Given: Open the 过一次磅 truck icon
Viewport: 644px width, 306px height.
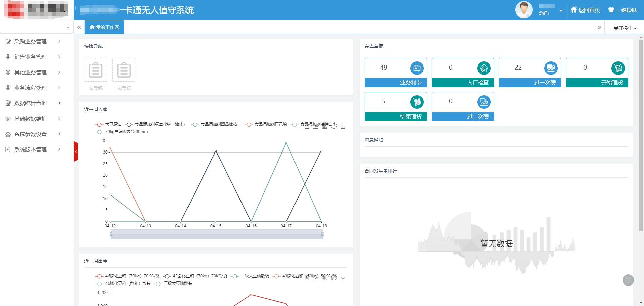Looking at the screenshot, I should (x=551, y=68).
